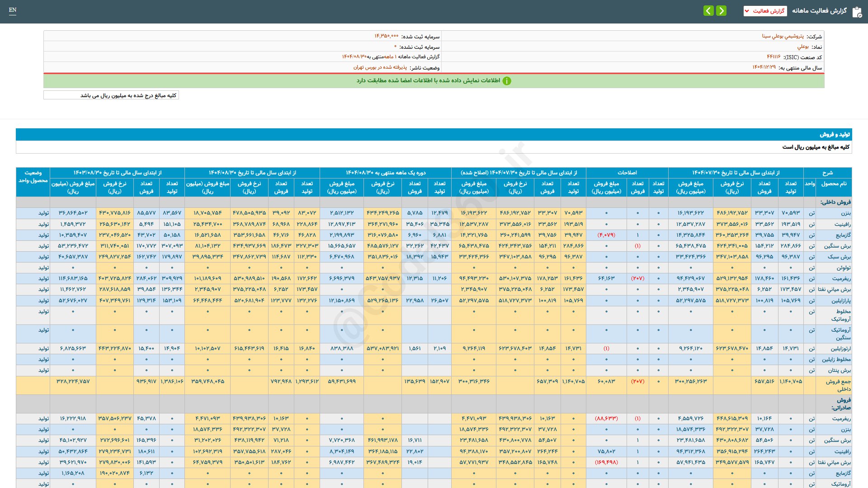This screenshot has width=868, height=488.
Task: Switch language using the EN link
Action: point(13,10)
